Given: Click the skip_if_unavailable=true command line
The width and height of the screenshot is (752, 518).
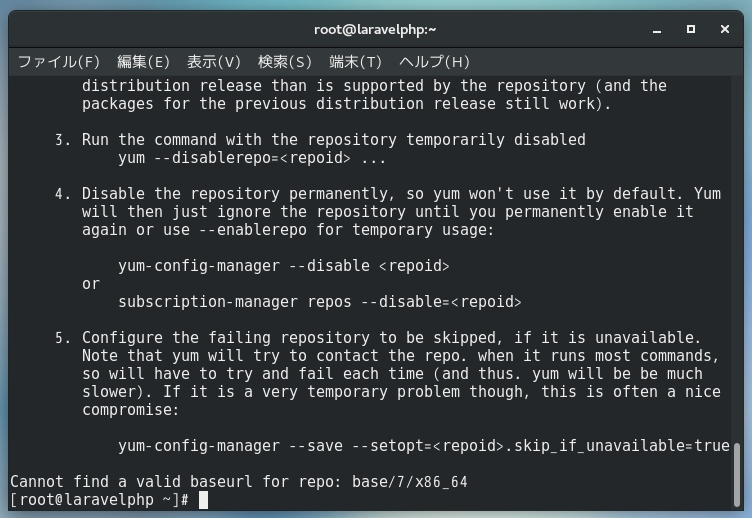Looking at the screenshot, I should 423,446.
